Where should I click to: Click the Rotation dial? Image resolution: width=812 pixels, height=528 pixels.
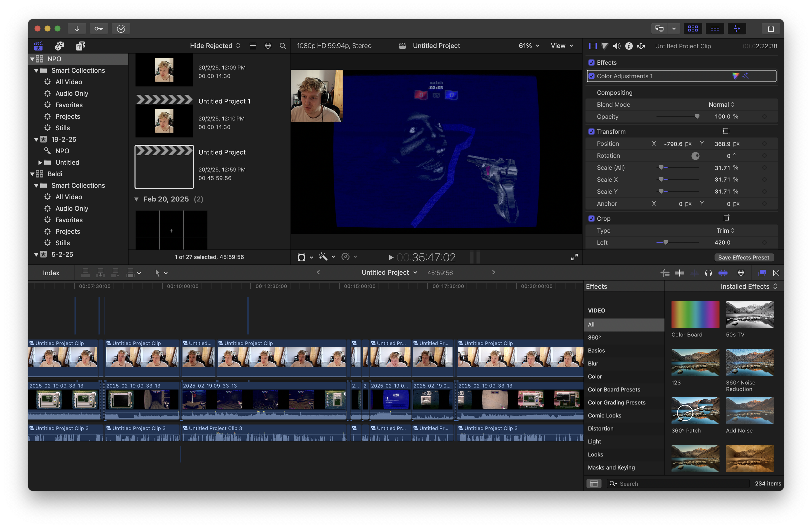(695, 156)
